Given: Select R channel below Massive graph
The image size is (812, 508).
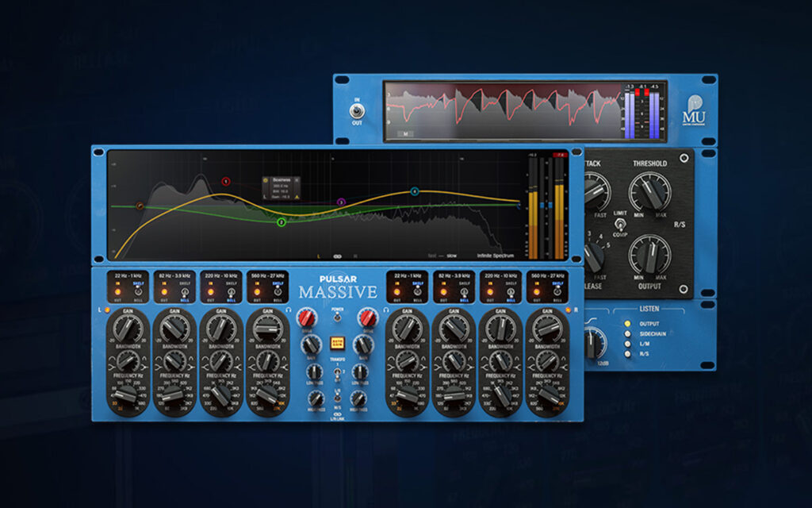Looking at the screenshot, I should click(x=355, y=256).
